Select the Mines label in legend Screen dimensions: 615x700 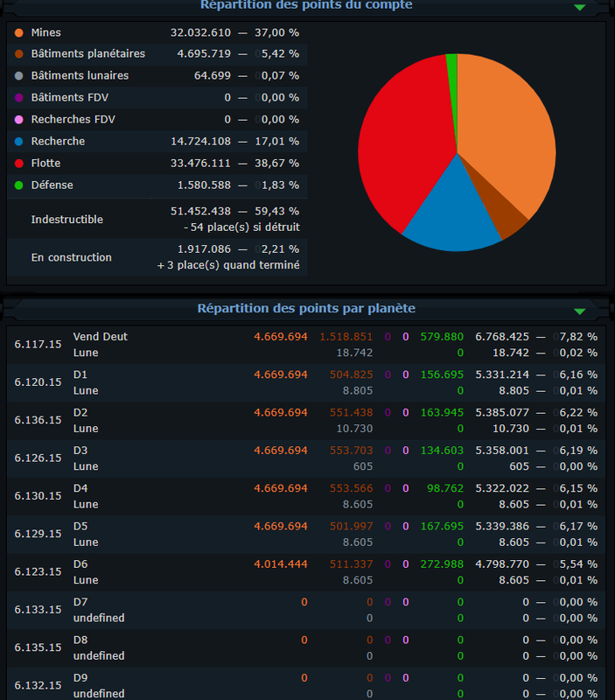(46, 32)
